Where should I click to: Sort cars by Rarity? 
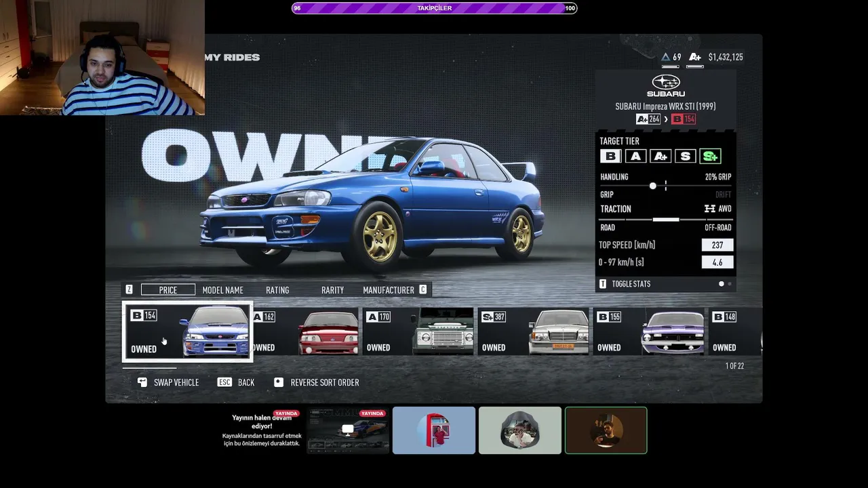[x=332, y=290]
